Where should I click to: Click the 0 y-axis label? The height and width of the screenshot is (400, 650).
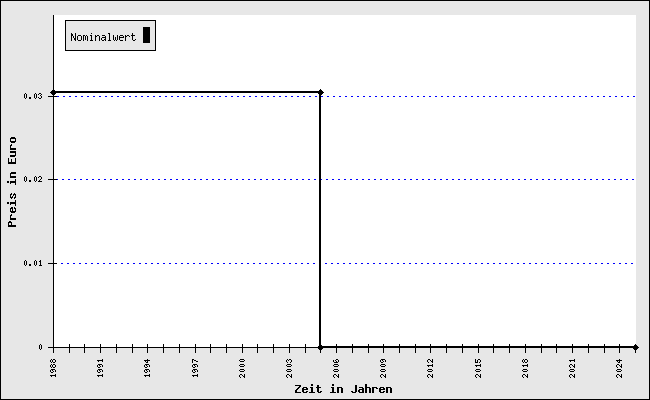tap(40, 347)
